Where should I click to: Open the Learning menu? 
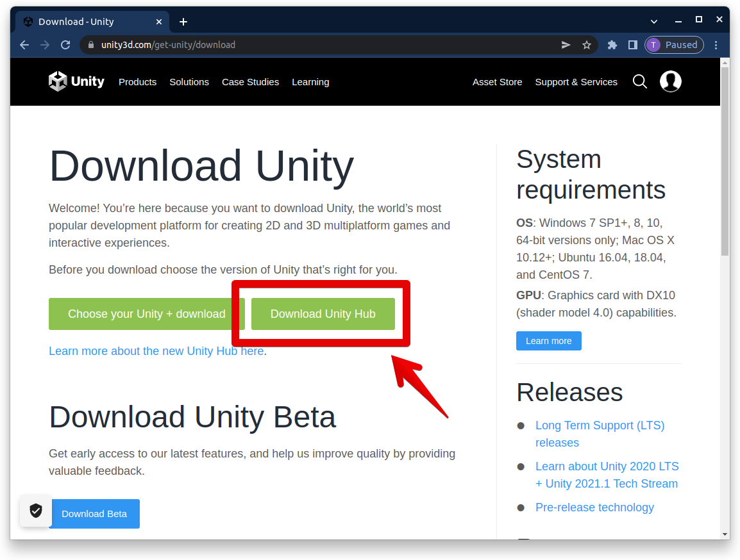pyautogui.click(x=310, y=82)
